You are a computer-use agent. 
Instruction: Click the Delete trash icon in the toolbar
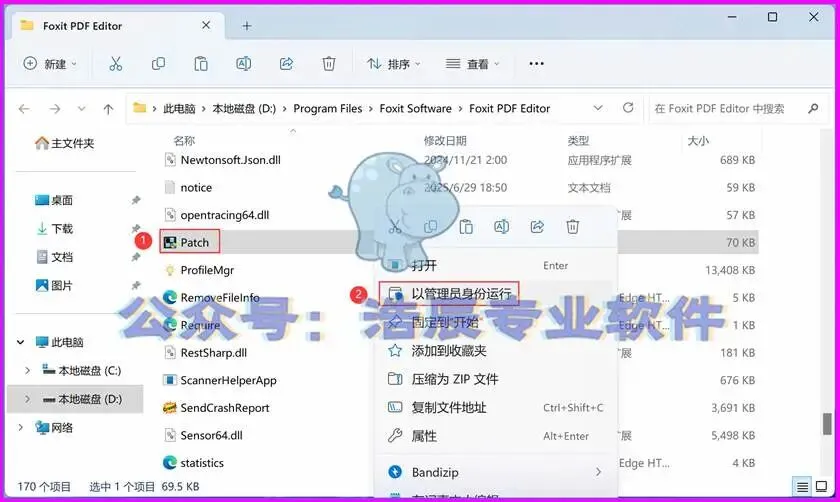coord(329,64)
